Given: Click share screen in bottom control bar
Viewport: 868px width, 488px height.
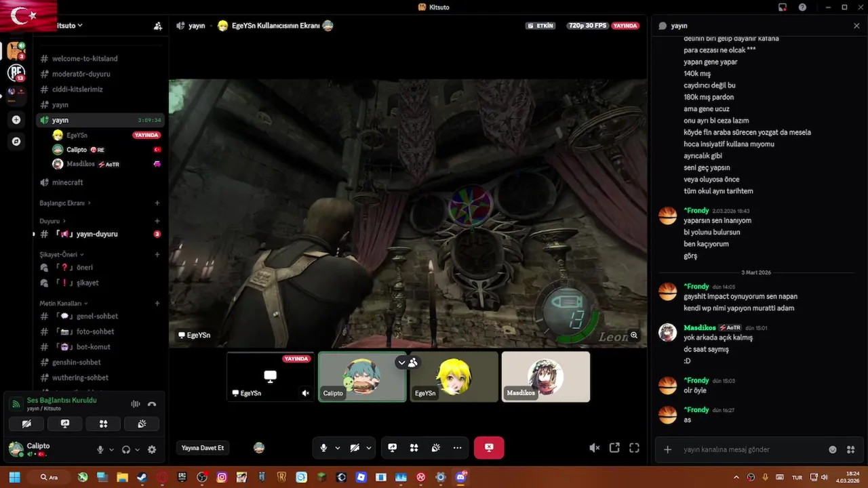Looking at the screenshot, I should (x=392, y=448).
